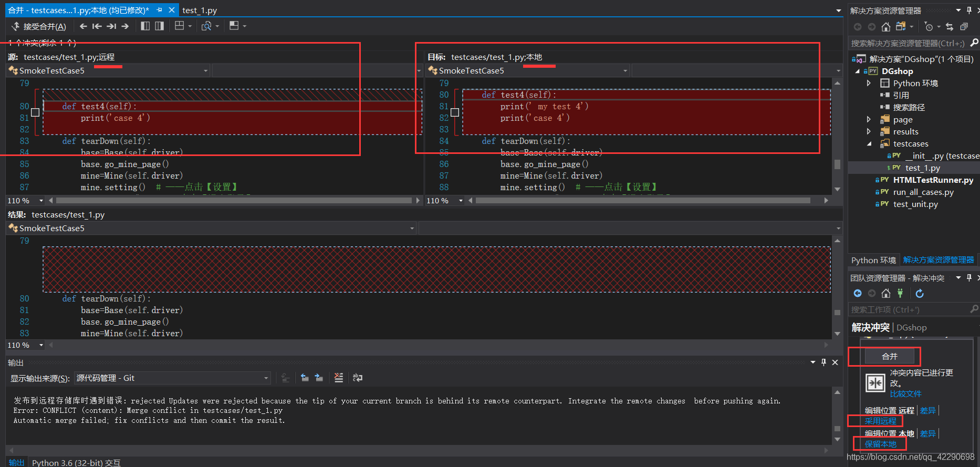
Task: Click Solution Explorer back arrow icon
Action: (x=858, y=27)
